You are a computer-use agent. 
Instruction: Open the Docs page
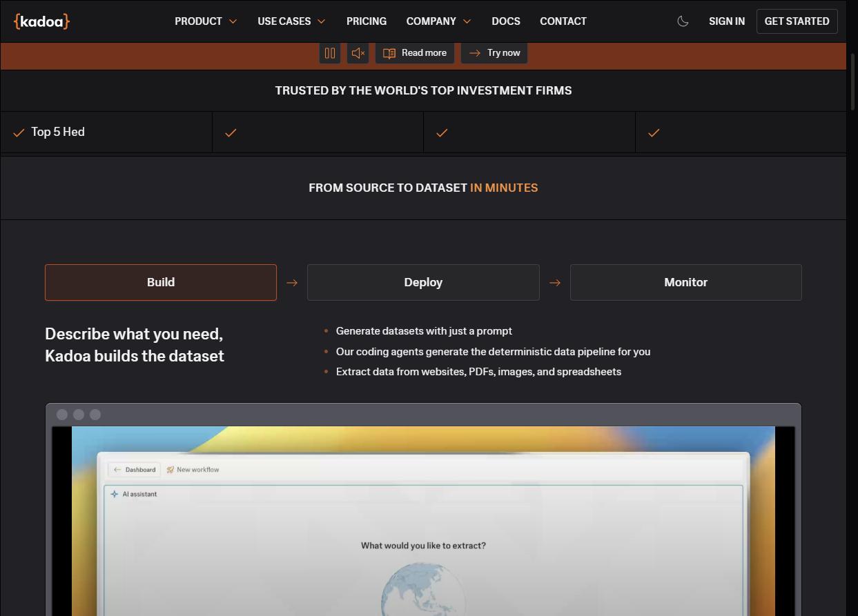[x=506, y=21]
